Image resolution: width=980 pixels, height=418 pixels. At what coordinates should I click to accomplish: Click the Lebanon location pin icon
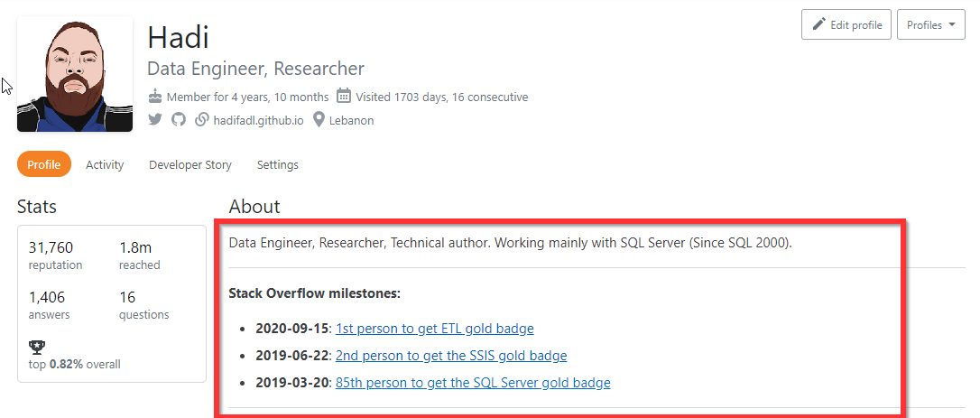(x=319, y=120)
